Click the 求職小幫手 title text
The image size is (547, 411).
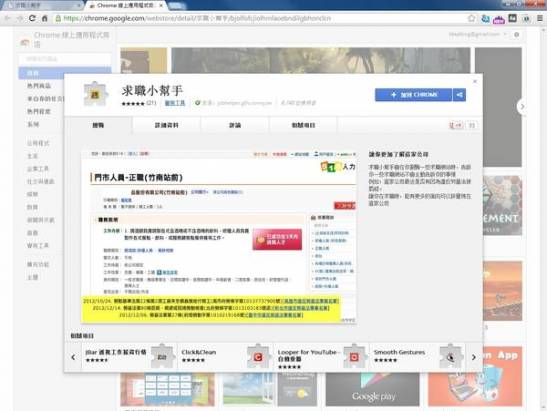[152, 91]
